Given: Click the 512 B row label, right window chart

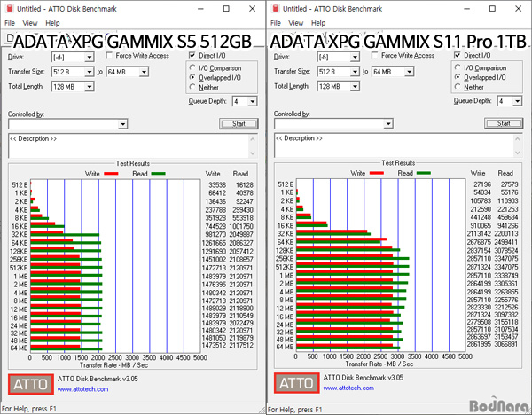Looking at the screenshot, I should (286, 184).
